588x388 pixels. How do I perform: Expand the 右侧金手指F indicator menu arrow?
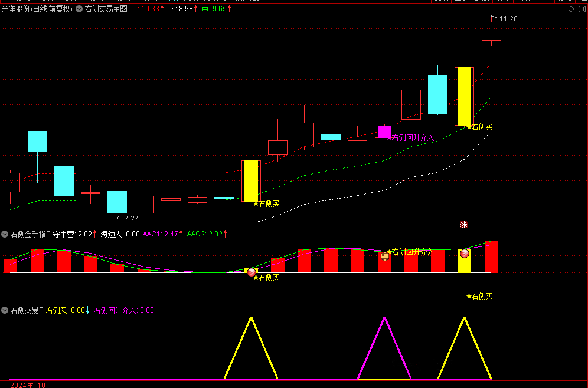5,235
